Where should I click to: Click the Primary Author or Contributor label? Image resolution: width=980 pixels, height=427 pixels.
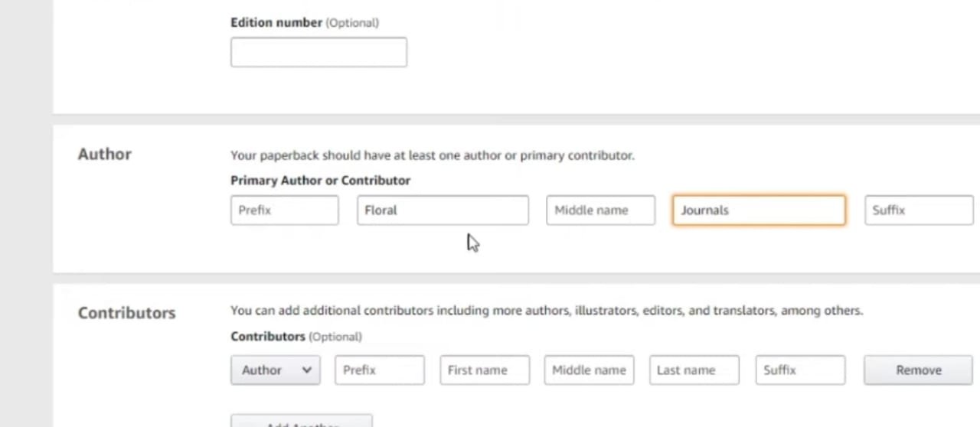pos(320,181)
